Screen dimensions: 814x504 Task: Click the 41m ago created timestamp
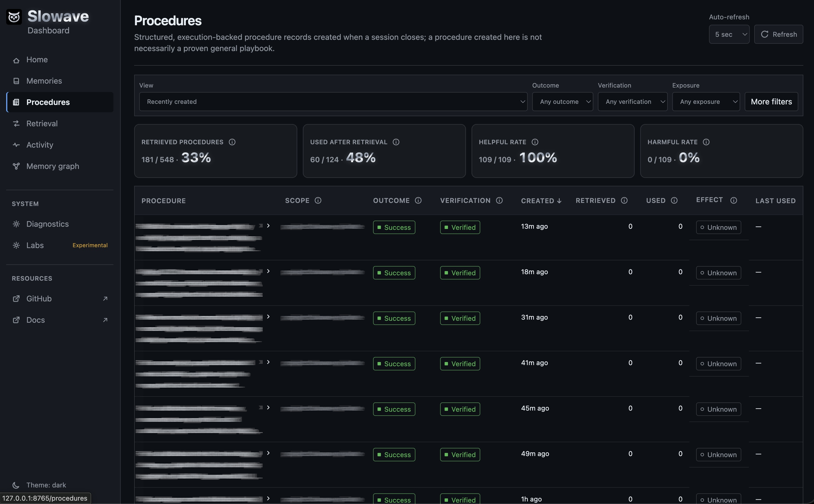534,363
